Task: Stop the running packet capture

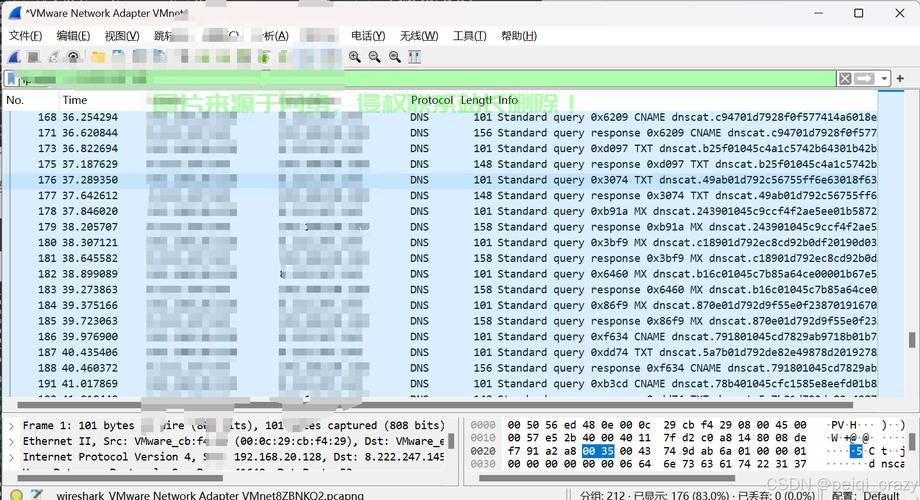Action: pos(33,57)
